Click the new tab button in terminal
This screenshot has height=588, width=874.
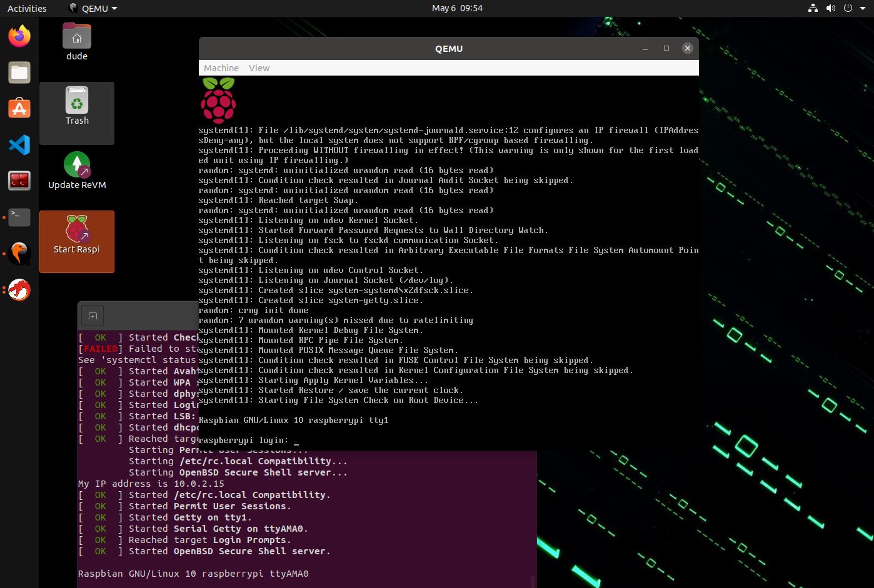tap(93, 316)
